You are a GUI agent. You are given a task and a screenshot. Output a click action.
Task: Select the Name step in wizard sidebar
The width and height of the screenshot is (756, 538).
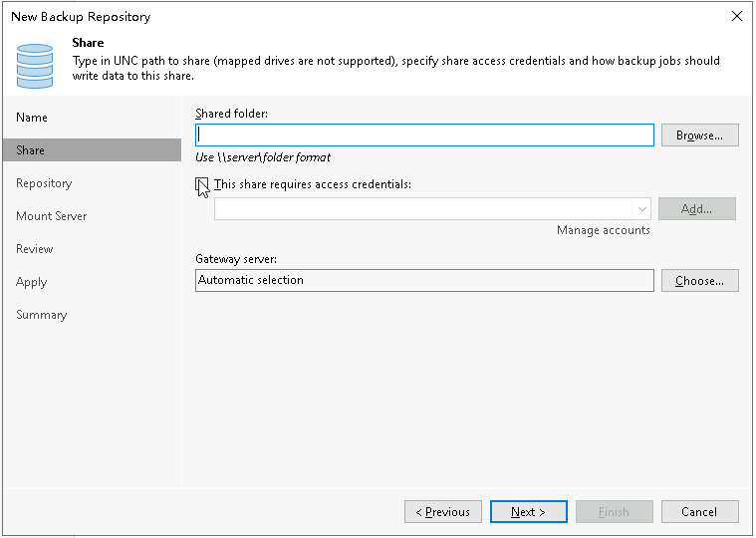(x=32, y=118)
